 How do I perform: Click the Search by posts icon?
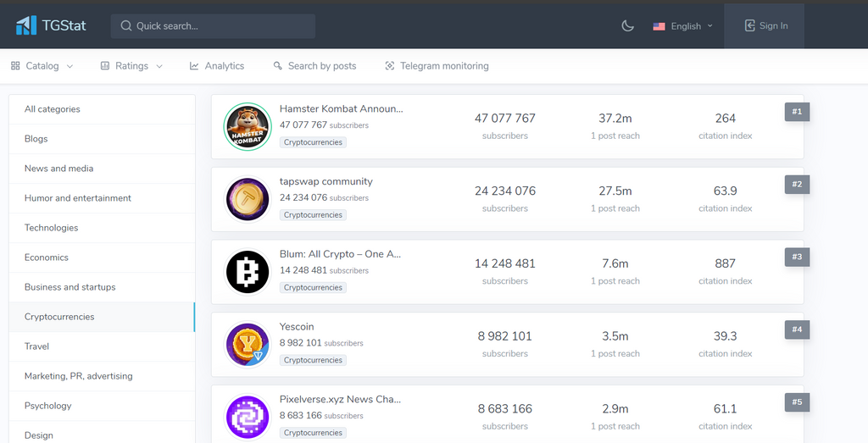pyautogui.click(x=278, y=66)
